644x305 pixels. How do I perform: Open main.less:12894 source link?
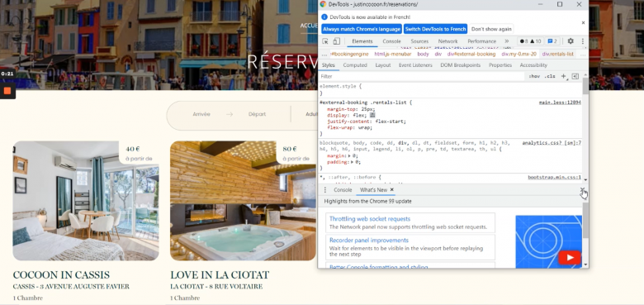coord(561,102)
